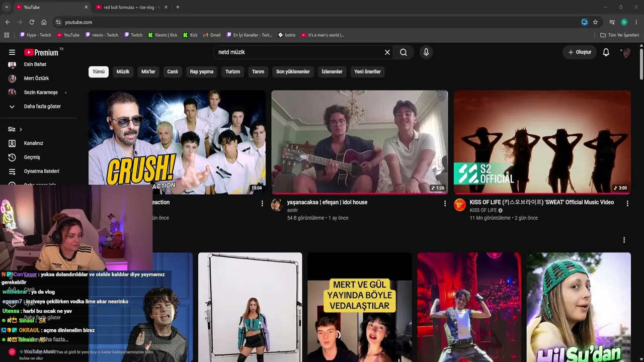Switch to the red bull formulaz tab
This screenshot has height=362, width=644.
132,7
